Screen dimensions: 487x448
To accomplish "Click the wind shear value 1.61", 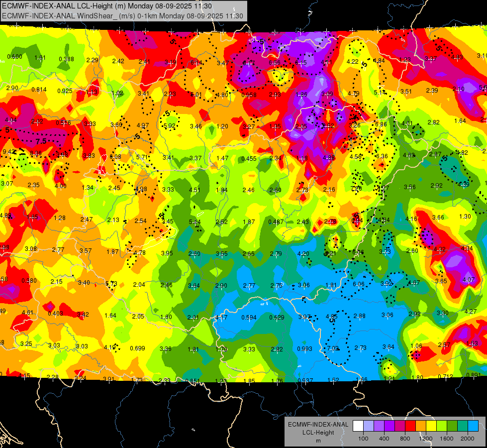I will [x=40, y=58].
